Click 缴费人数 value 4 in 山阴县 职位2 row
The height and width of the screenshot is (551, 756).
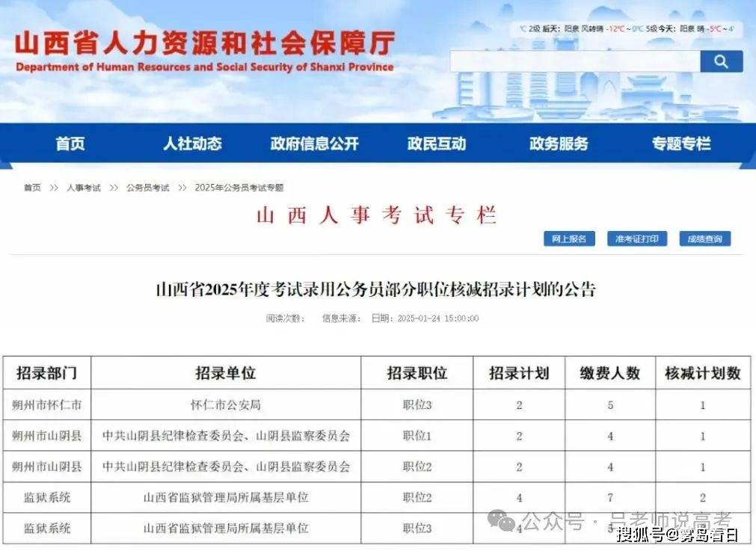tap(610, 467)
